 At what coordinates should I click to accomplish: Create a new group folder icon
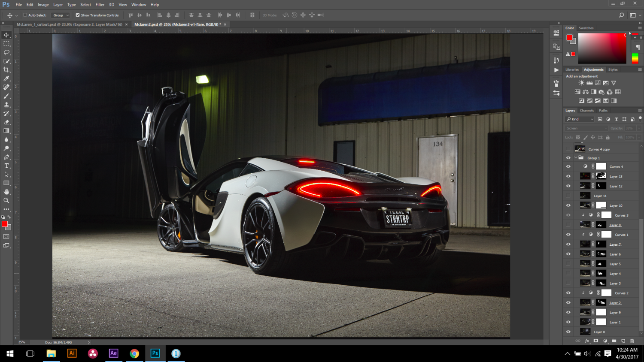coord(614,341)
